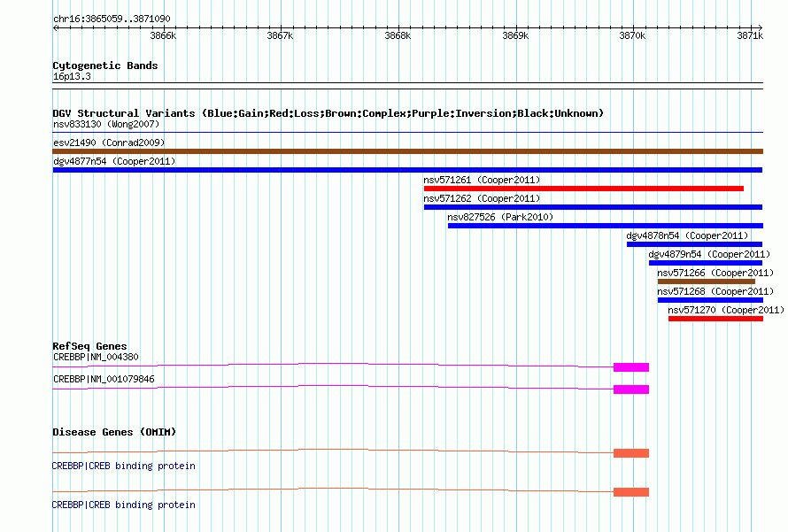This screenshot has height=532, width=788.
Task: Select the magenta exon of CREBBP|NM_004380
Action: pyautogui.click(x=631, y=367)
